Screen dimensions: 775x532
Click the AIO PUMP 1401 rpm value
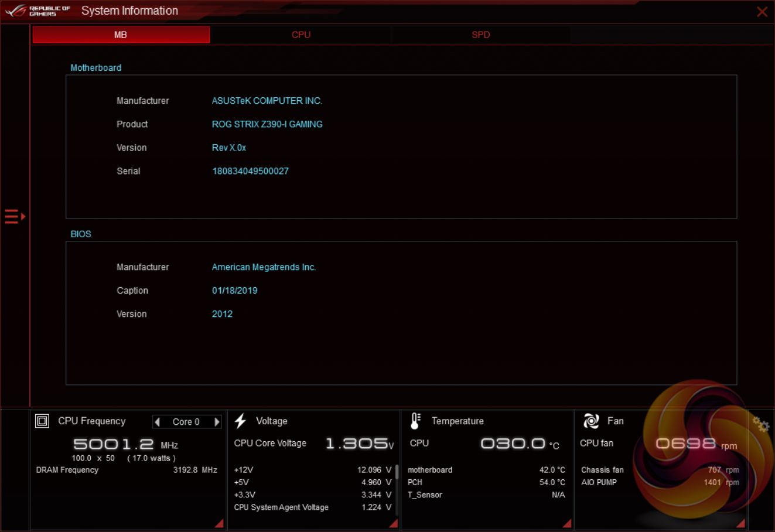pyautogui.click(x=722, y=482)
